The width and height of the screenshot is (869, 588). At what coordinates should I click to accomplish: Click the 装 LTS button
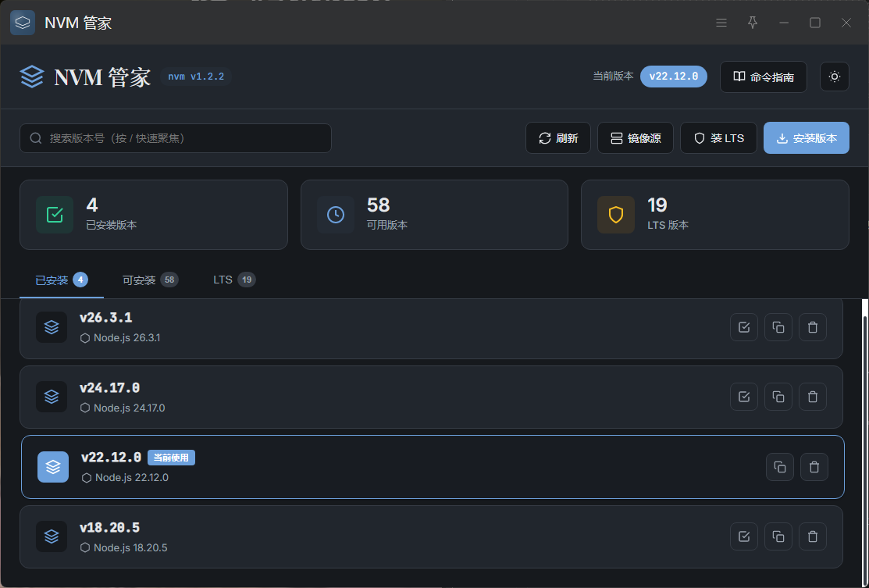pos(718,138)
